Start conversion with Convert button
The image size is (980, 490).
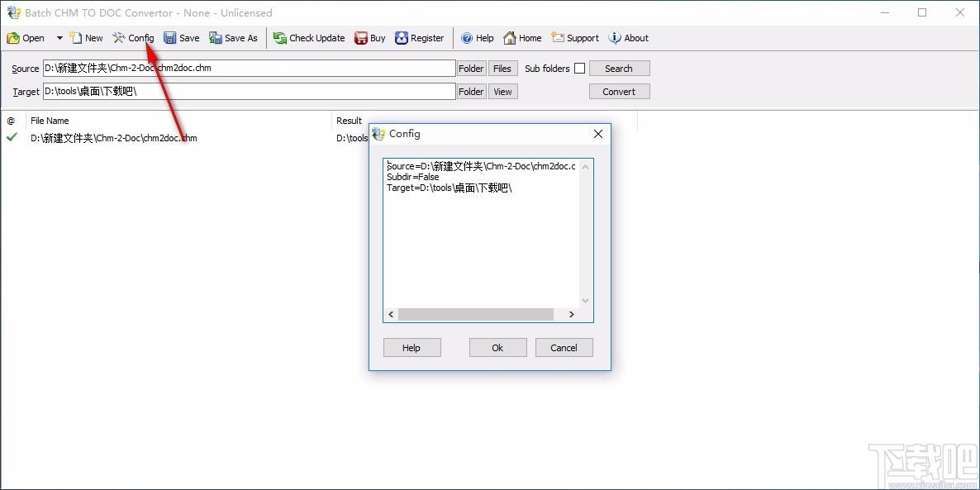[x=620, y=91]
